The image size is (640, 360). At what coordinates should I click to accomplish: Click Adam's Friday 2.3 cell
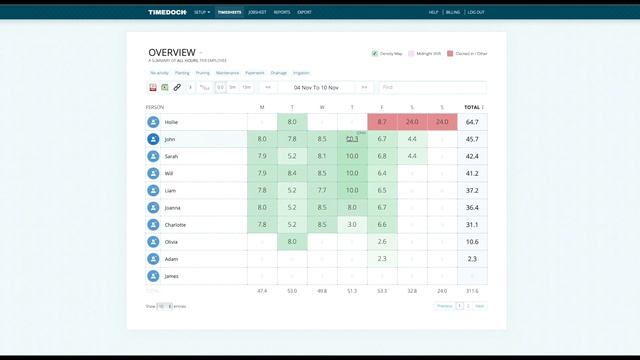point(382,259)
